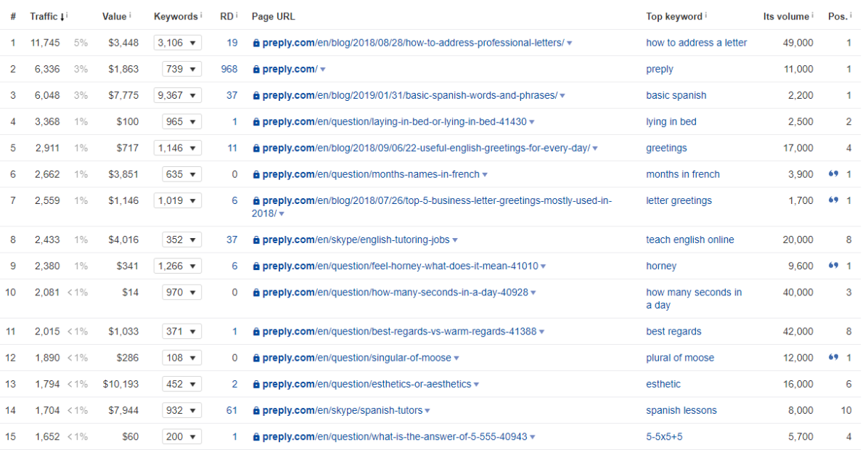868x450 pixels.
Task: Click the info icon beside Value header
Action: point(130,15)
